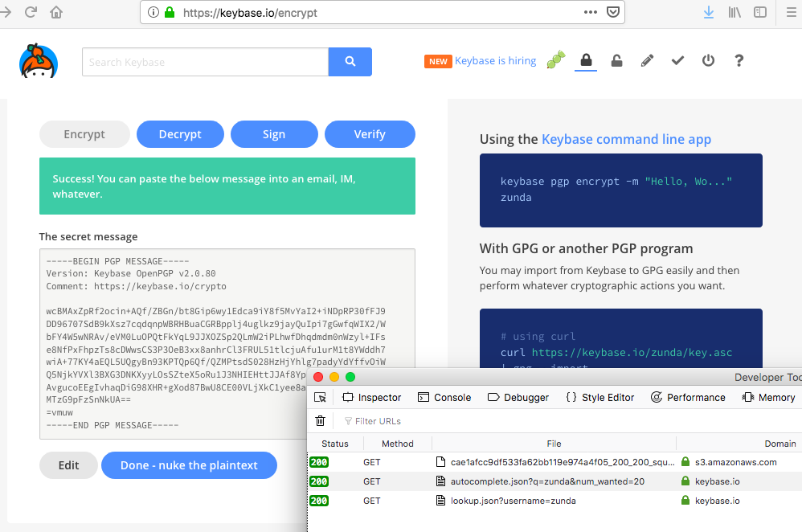
Task: Click the BEGIN PGP MESSAGE line
Action: coord(117,261)
